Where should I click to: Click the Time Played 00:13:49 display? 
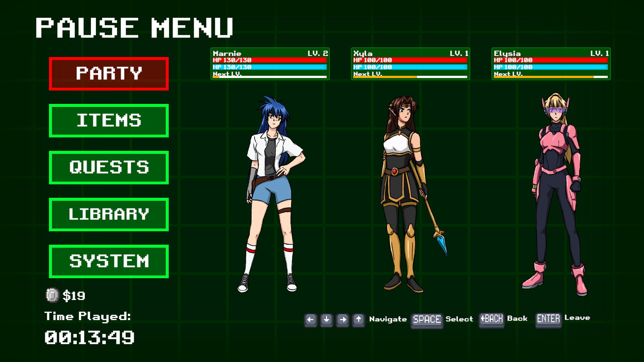[91, 337]
